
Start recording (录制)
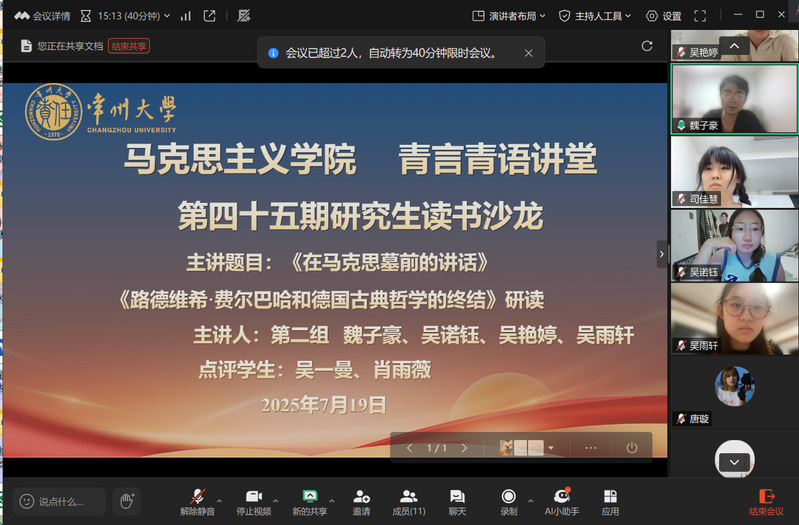[508, 502]
